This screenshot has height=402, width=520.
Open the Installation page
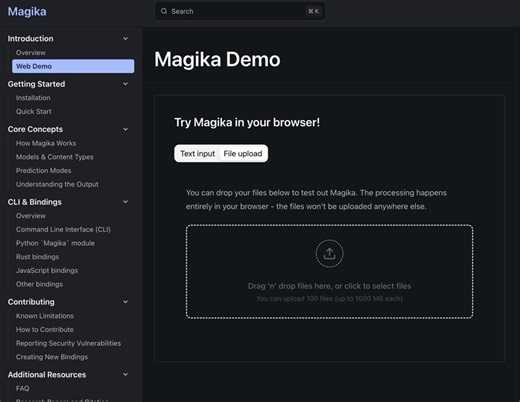pos(33,98)
